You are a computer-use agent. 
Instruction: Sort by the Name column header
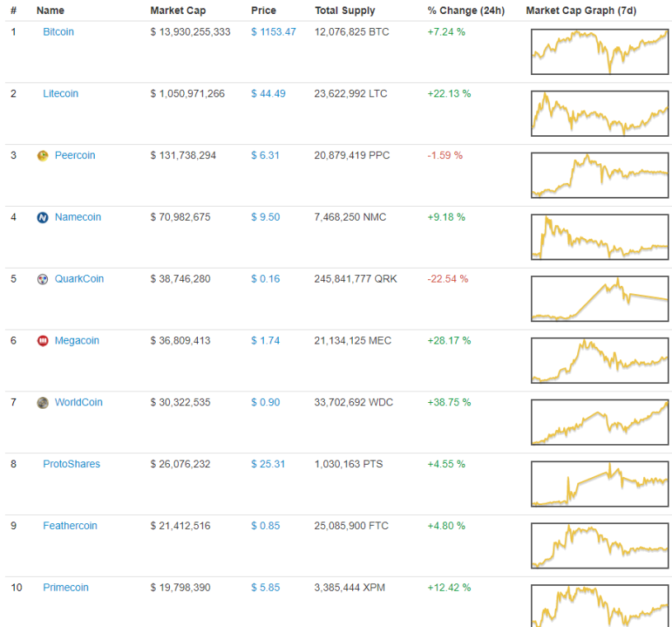click(x=50, y=11)
